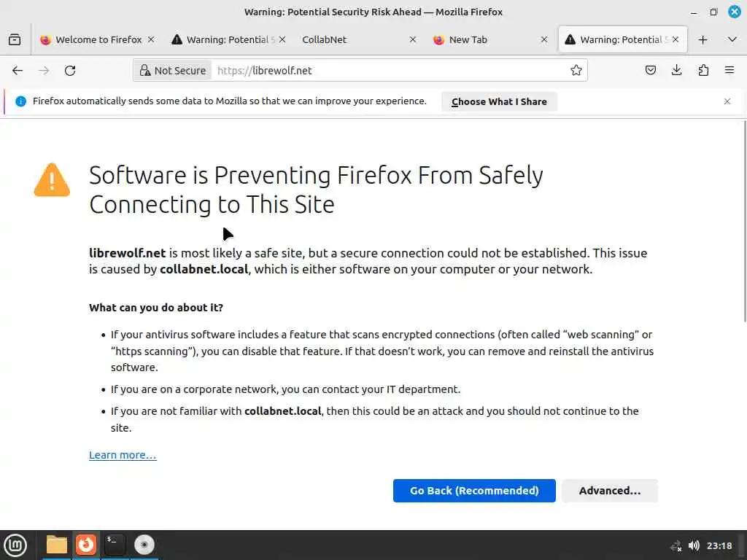Open the Pocket save icon
This screenshot has height=560, width=747.
[651, 71]
